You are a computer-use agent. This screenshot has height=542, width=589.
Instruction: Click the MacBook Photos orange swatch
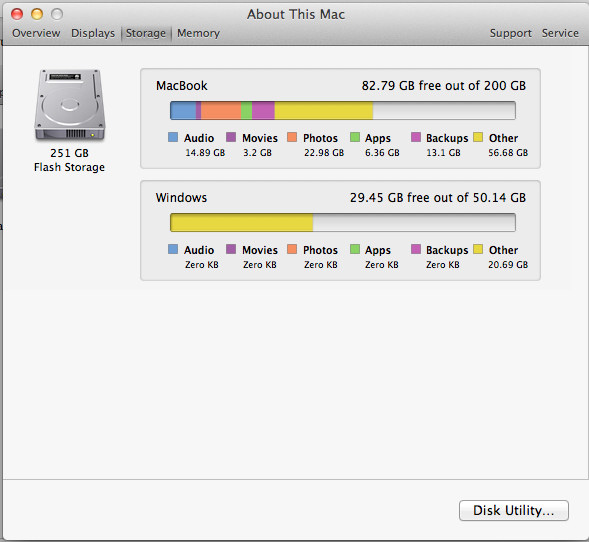292,137
